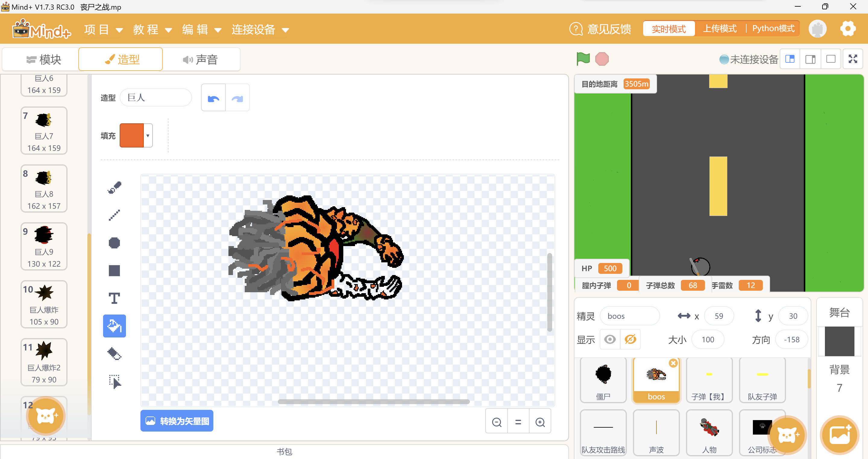
Task: Hide the sprite with crossed-eye icon
Action: (631, 339)
